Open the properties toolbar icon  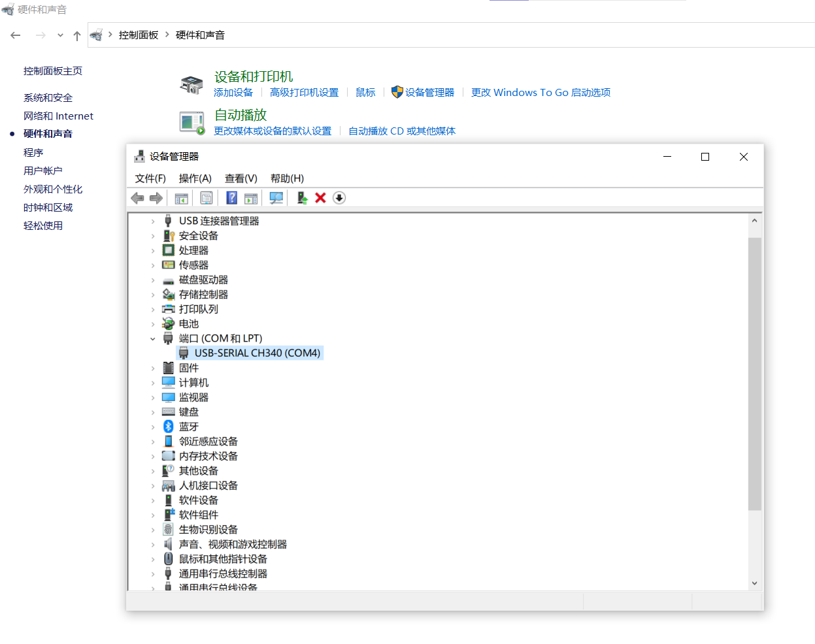pos(207,198)
